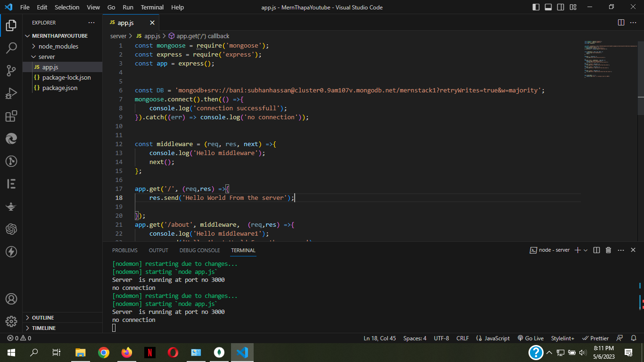The height and width of the screenshot is (362, 644).
Task: Split the editor to the right
Action: pyautogui.click(x=621, y=23)
